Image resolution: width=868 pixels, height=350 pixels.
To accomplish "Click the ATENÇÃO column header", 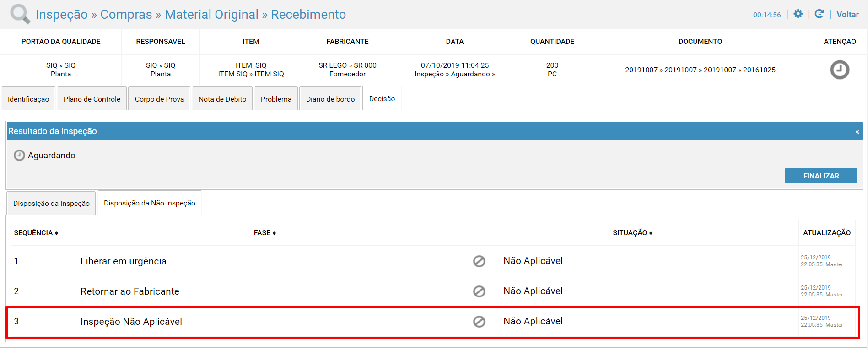I will click(840, 42).
